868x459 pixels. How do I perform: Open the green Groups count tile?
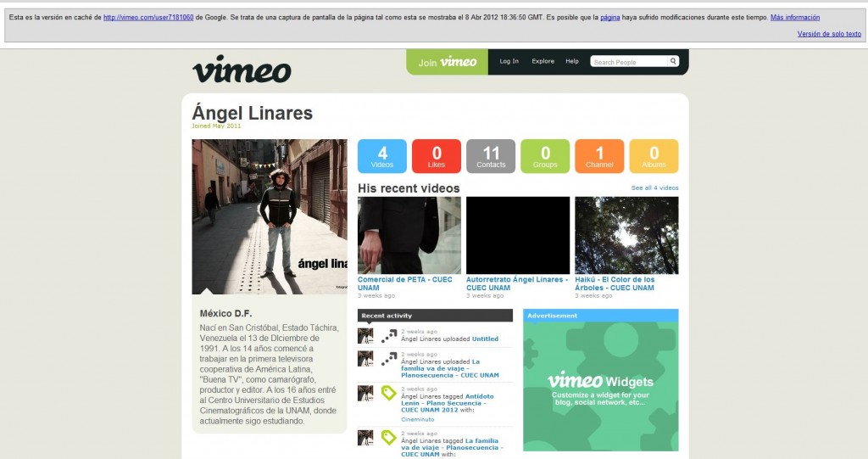tap(545, 156)
